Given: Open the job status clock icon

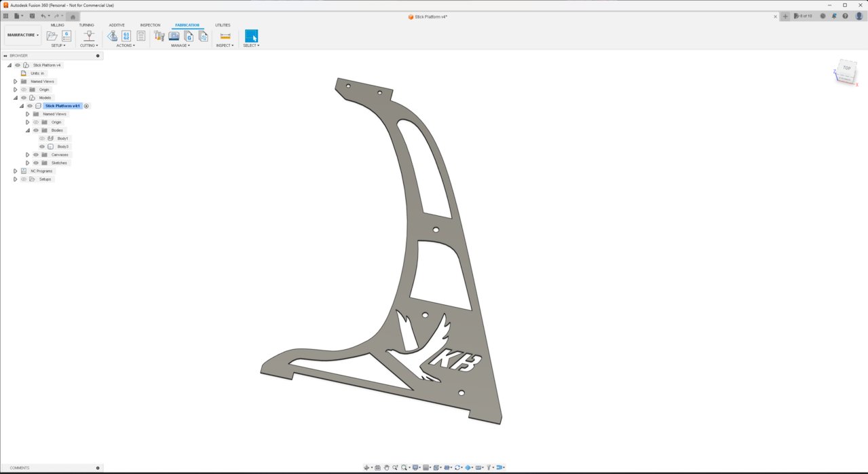Looking at the screenshot, I should 823,16.
